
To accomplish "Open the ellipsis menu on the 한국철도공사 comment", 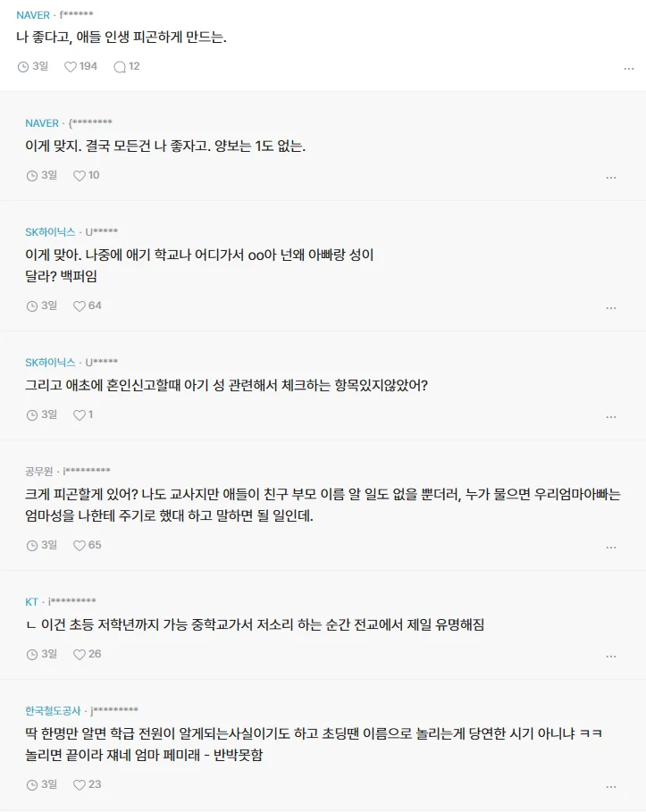I will click(611, 786).
